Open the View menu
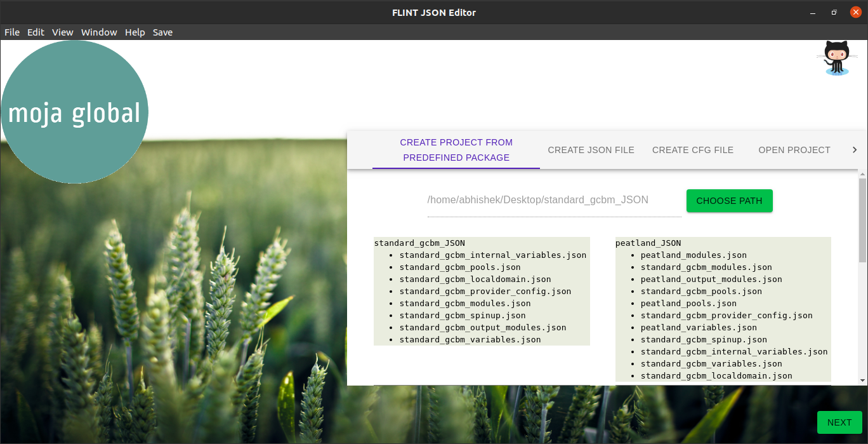Image resolution: width=868 pixels, height=444 pixels. [x=62, y=32]
